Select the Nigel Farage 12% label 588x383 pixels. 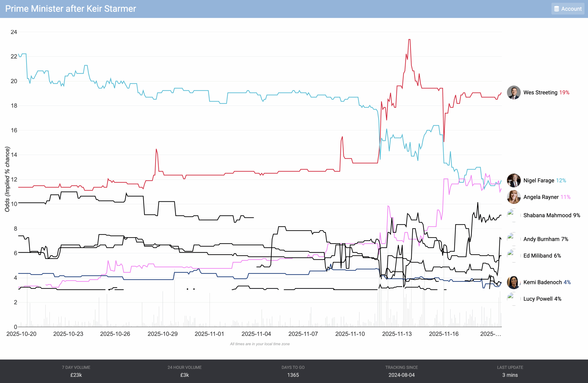point(545,180)
